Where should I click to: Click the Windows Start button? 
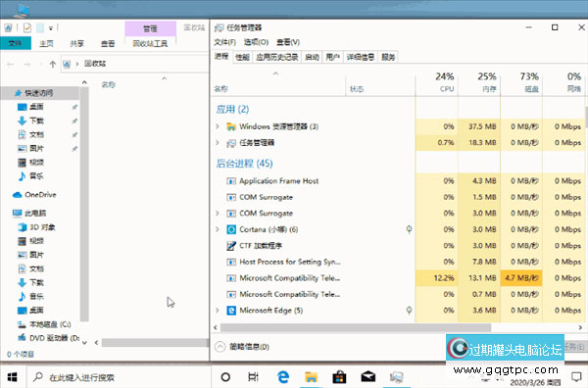[12, 377]
